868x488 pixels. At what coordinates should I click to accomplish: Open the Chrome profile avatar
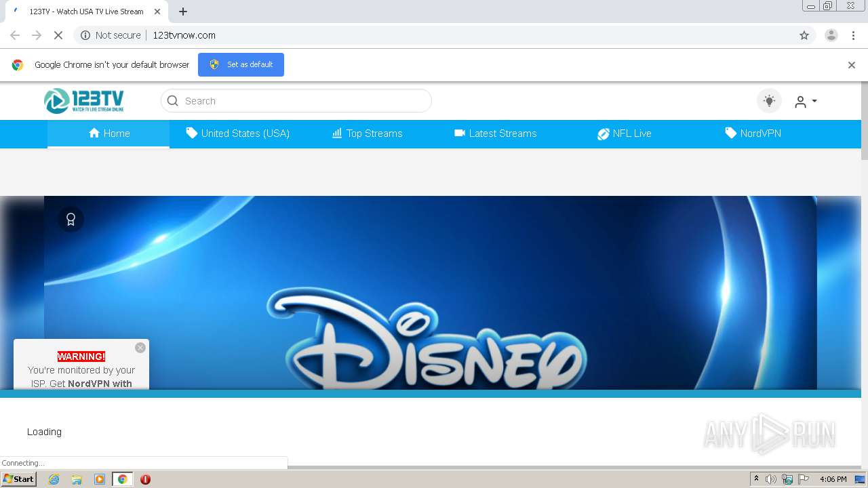[831, 35]
